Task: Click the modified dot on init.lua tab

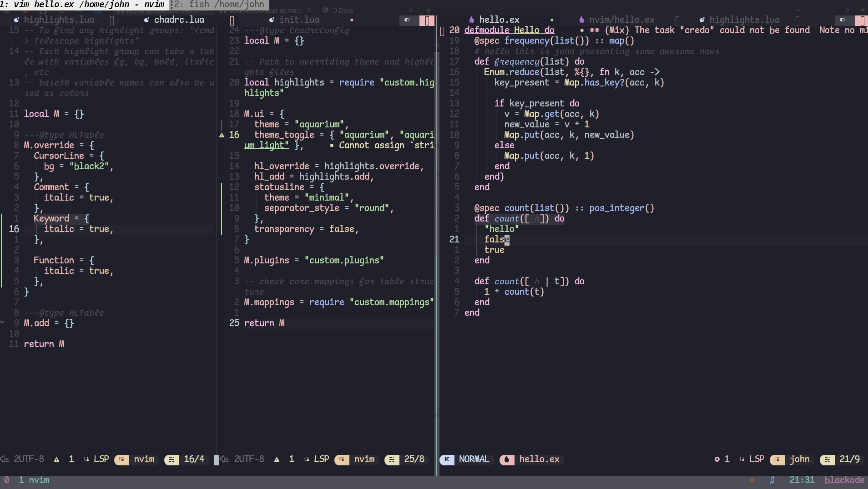Action: [x=352, y=20]
